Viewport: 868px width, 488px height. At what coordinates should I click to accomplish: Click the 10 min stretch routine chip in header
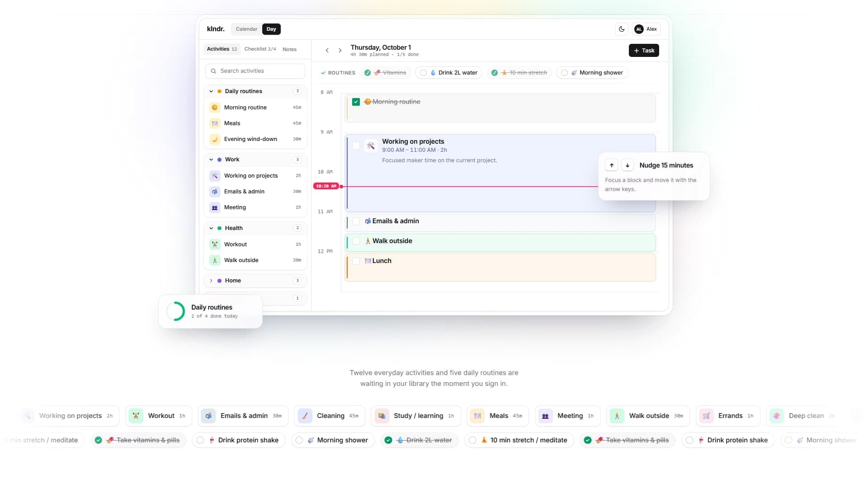click(x=519, y=73)
